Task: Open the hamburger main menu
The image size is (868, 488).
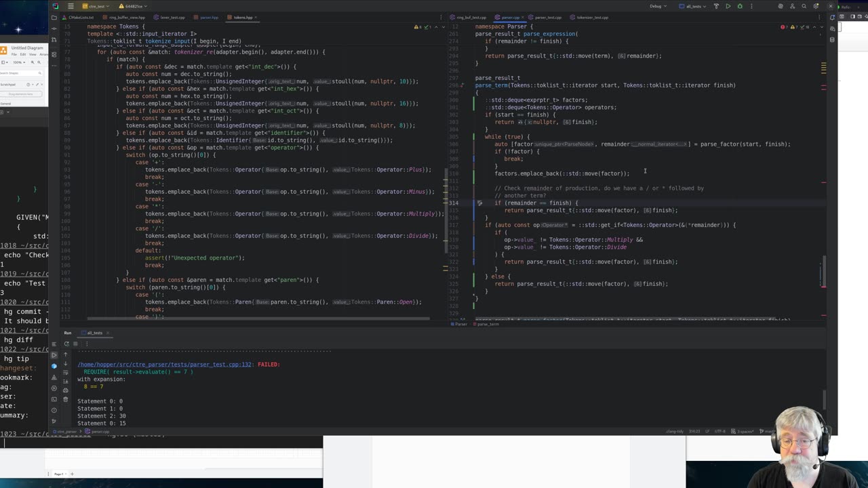Action: (x=71, y=6)
